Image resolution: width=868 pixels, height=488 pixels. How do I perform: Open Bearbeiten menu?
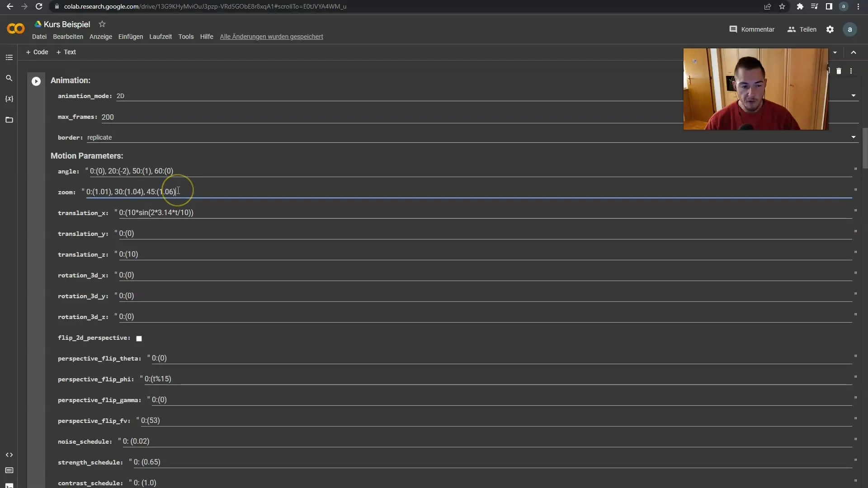point(68,37)
